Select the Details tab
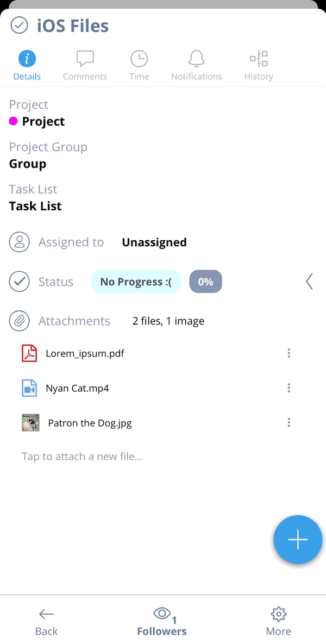This screenshot has width=326, height=644. [x=27, y=66]
